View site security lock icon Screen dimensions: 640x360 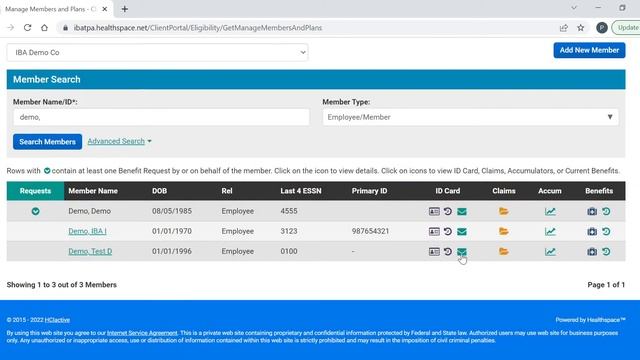(65, 28)
